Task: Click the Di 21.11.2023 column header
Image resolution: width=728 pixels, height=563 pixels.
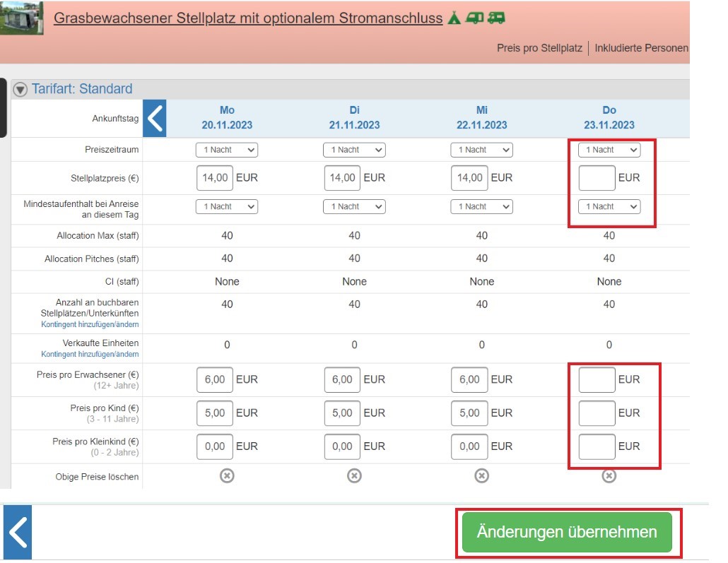Action: click(x=354, y=117)
